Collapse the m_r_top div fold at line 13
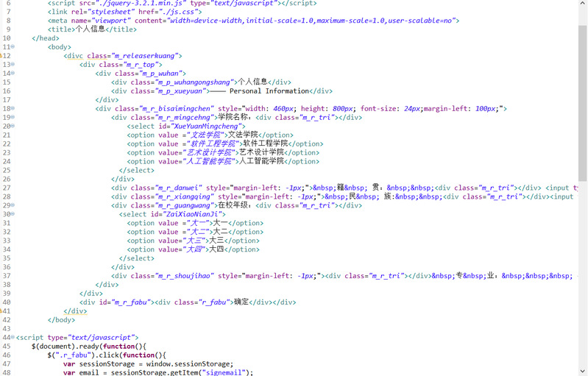Viewport: 588px width, 376px height. 13,64
